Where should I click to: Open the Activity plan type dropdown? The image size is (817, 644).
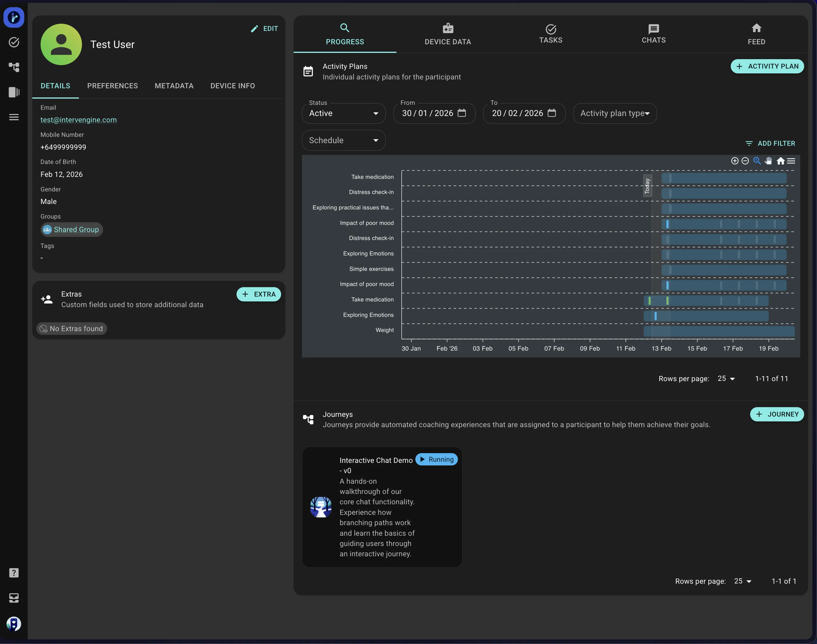pyautogui.click(x=614, y=113)
